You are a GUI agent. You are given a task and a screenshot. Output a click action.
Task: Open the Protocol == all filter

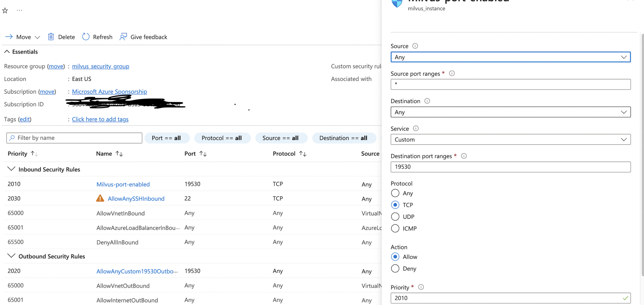(222, 138)
